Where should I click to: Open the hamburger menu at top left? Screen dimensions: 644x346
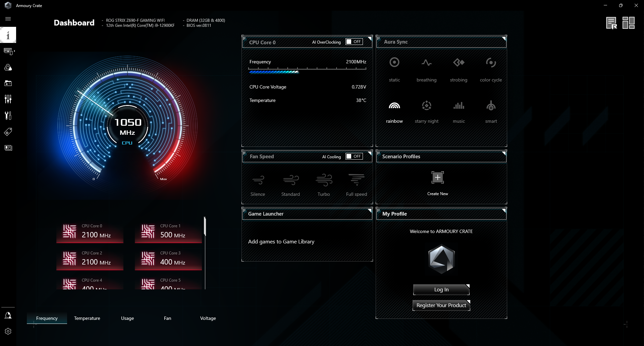click(x=8, y=19)
